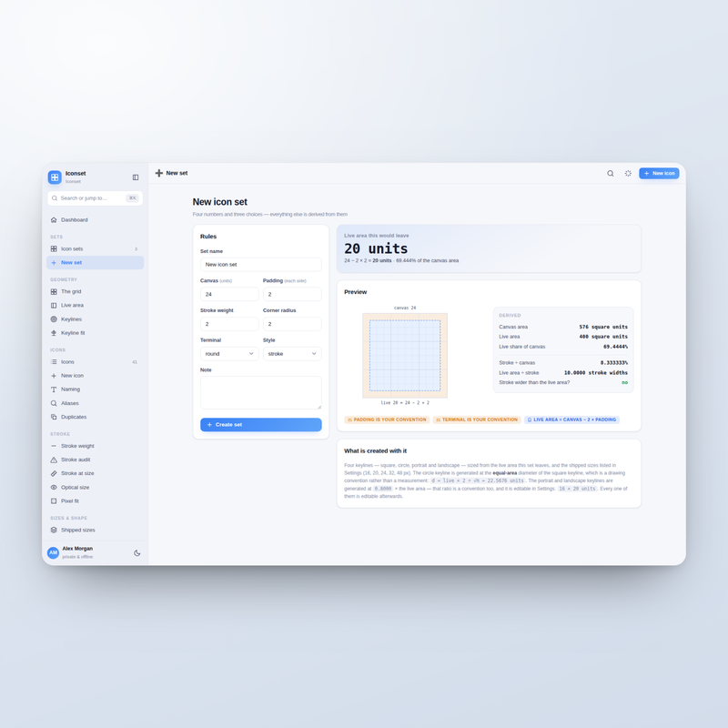
Task: Click the Keyline fit icon
Action: pos(54,333)
